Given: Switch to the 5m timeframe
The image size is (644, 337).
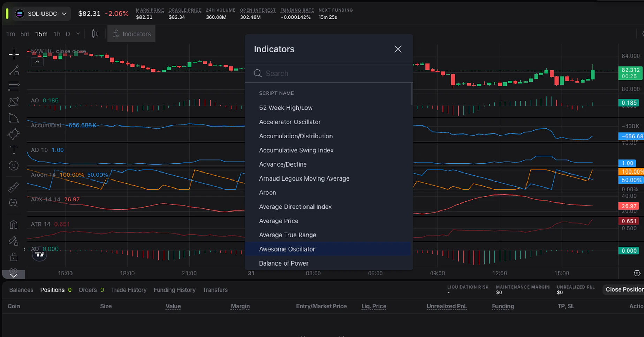Looking at the screenshot, I should tap(25, 34).
